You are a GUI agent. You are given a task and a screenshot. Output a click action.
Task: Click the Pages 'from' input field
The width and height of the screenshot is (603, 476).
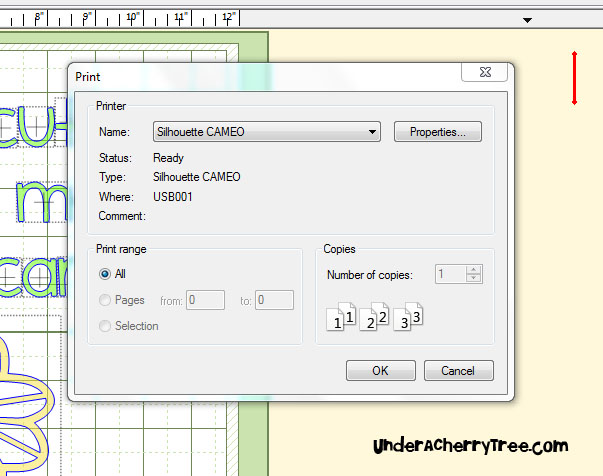point(205,300)
